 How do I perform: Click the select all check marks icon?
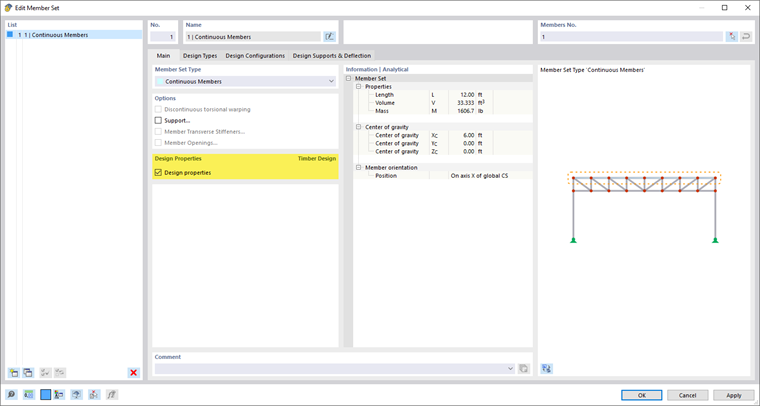pyautogui.click(x=45, y=373)
